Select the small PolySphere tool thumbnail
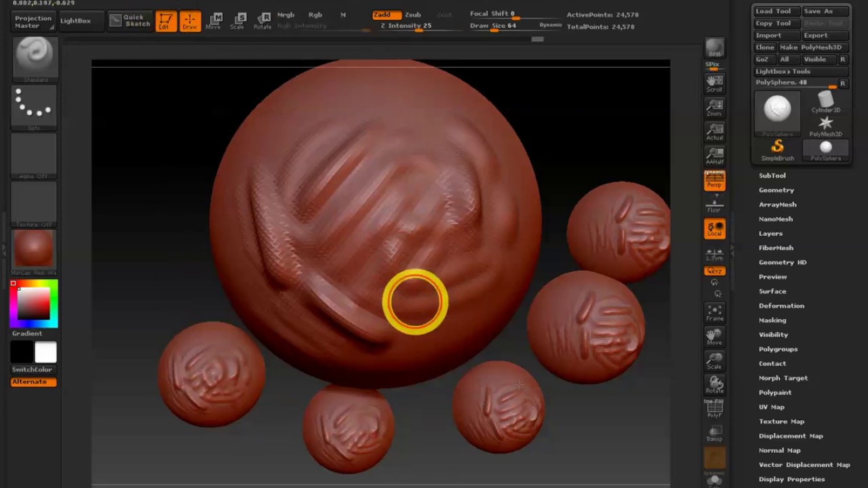This screenshot has width=868, height=488. click(825, 150)
